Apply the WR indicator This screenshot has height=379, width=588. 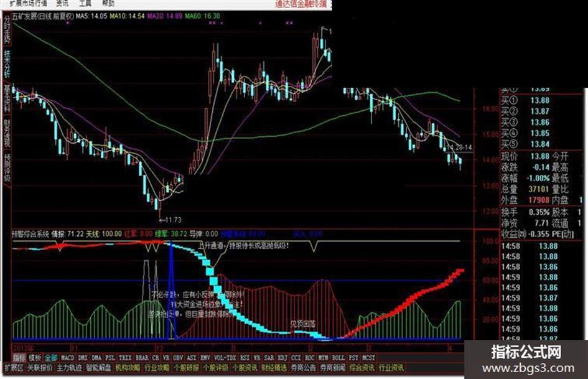pos(257,358)
